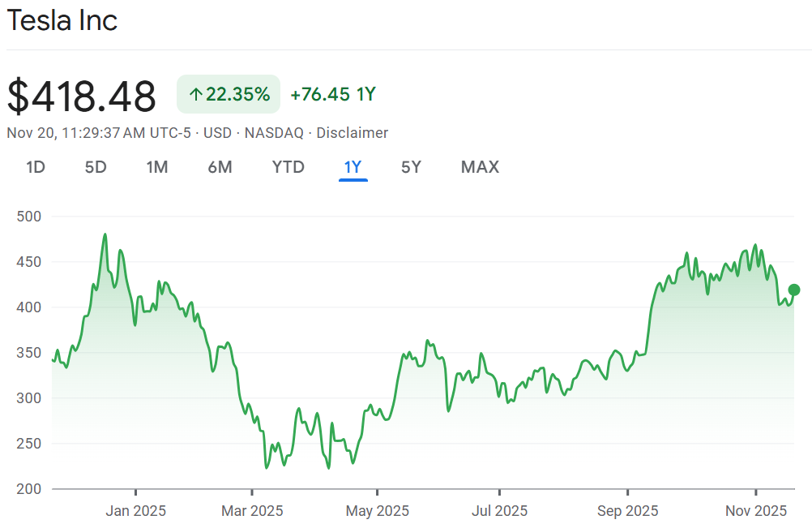This screenshot has height=524, width=812.
Task: Click the Mar 2025 axis label
Action: point(252,510)
